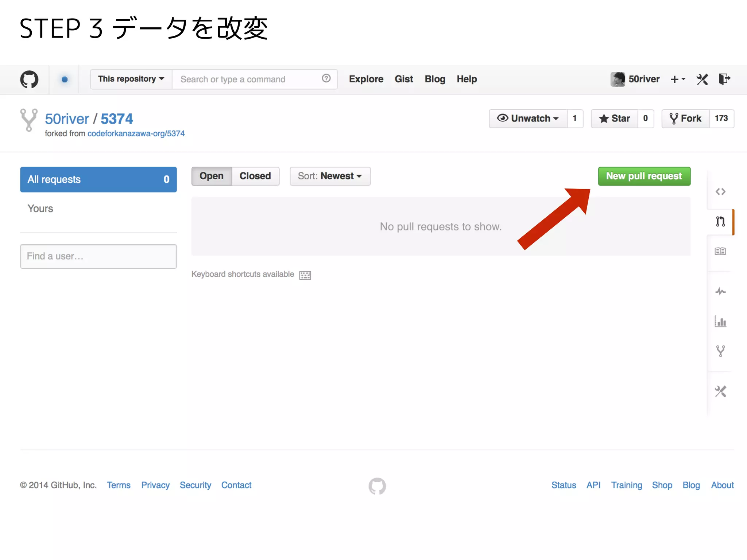Open the Contact footer link
Image resolution: width=747 pixels, height=560 pixels.
236,485
